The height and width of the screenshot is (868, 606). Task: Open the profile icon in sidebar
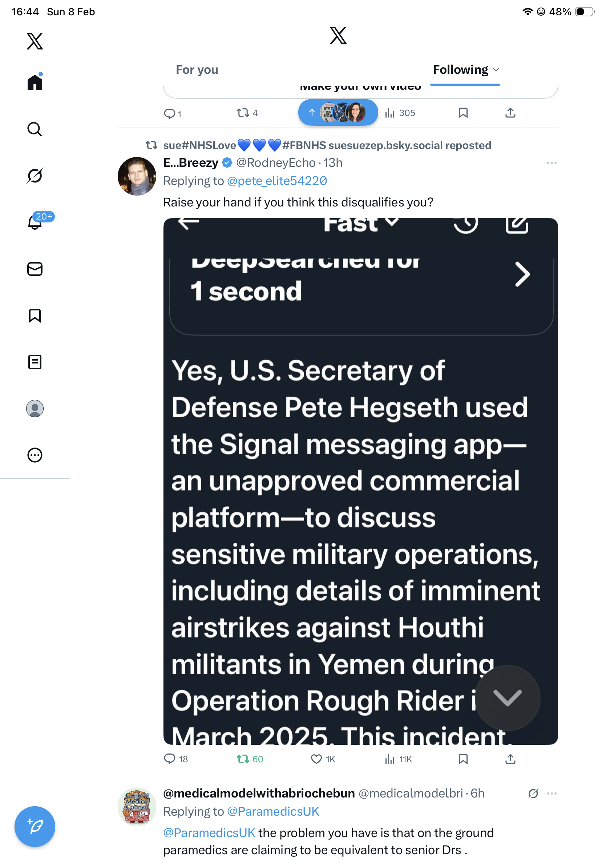[35, 409]
